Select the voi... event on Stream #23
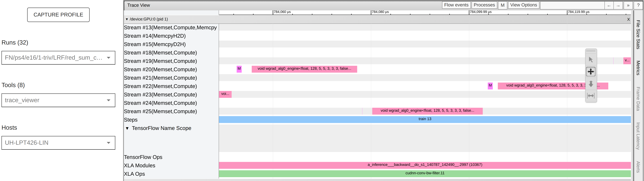644x181 pixels. [225, 94]
